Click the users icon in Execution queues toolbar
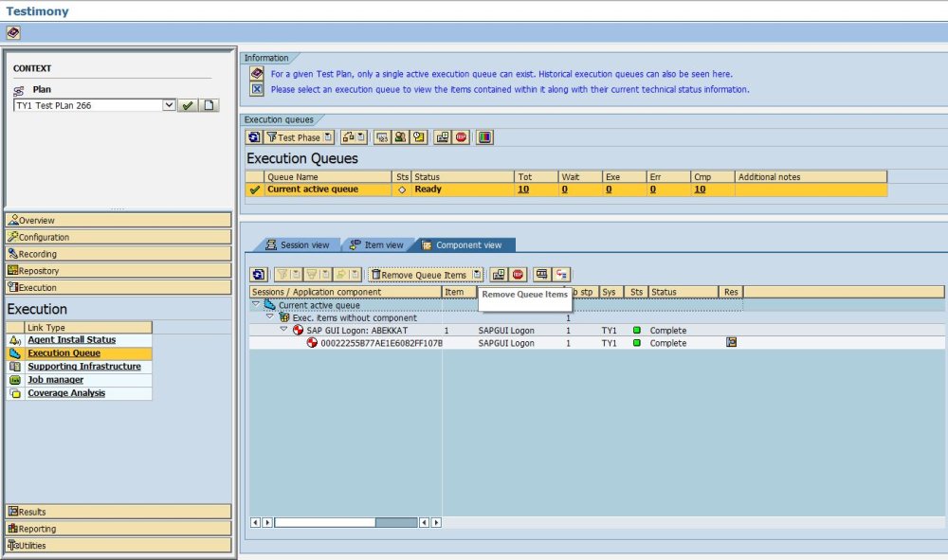Screen dimensions: 948x560 click(x=400, y=137)
